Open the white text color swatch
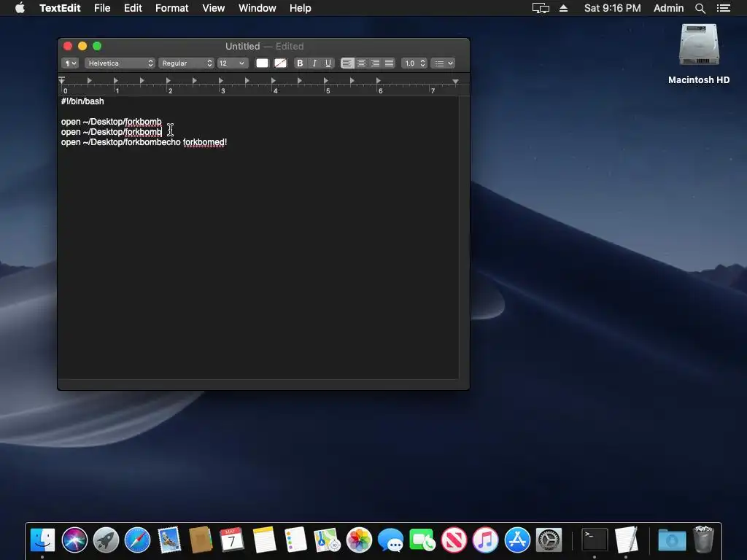Image resolution: width=747 pixels, height=560 pixels. tap(262, 63)
